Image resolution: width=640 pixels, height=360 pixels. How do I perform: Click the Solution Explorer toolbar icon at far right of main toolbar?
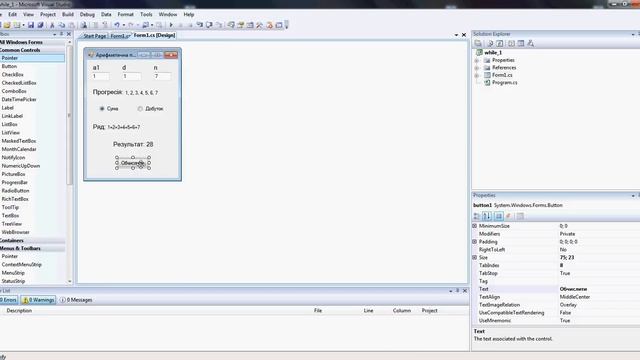[231, 25]
